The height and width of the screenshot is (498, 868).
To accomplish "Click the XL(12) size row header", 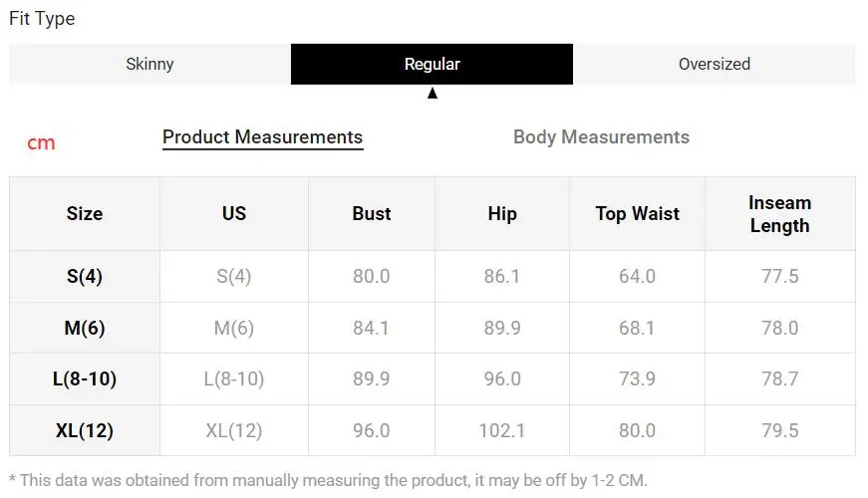I will 85,430.
